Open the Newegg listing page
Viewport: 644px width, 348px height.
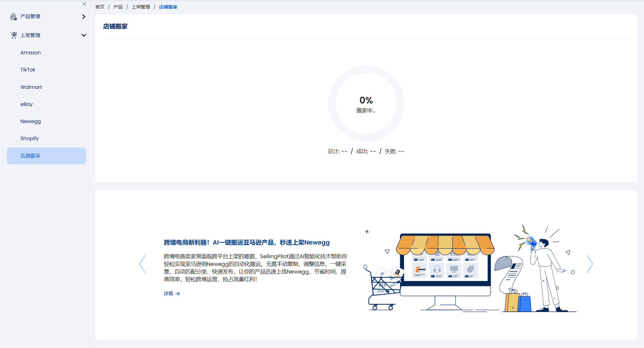click(x=31, y=121)
